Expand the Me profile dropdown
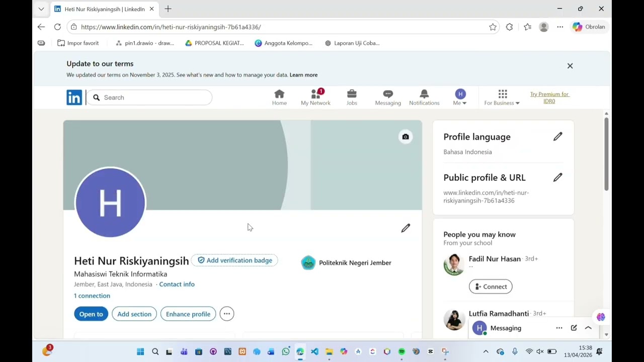Viewport: 644px width, 362px height. coord(460,98)
